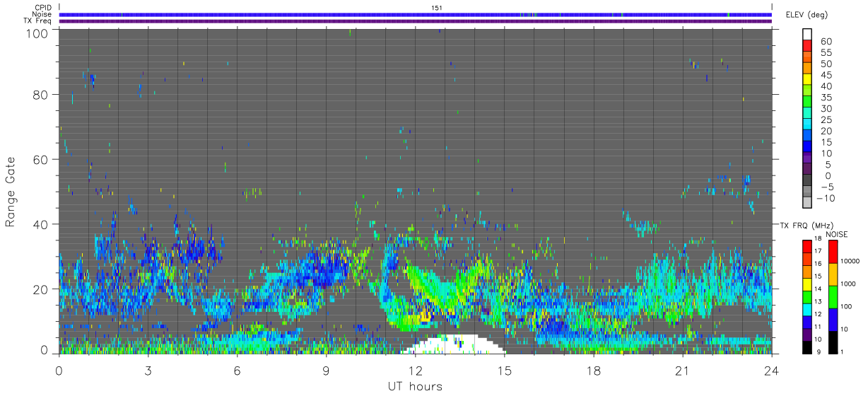Select the elevation color segment between 30 and 35

coord(807,102)
